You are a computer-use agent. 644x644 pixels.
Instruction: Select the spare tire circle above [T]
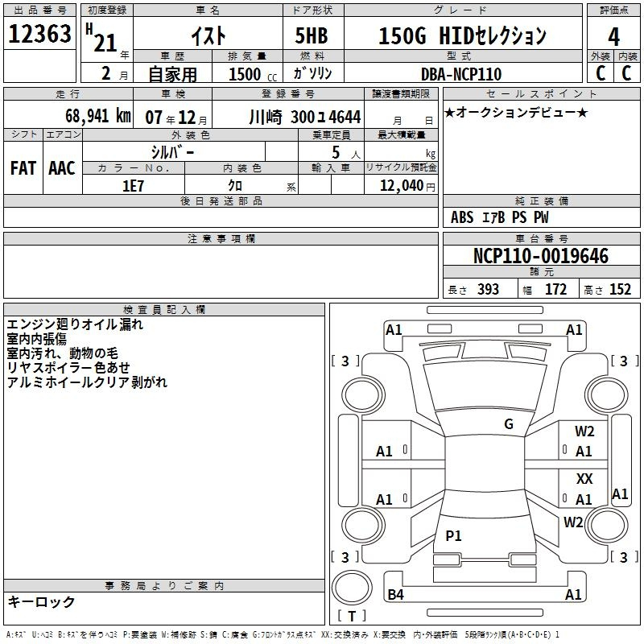[351, 586]
